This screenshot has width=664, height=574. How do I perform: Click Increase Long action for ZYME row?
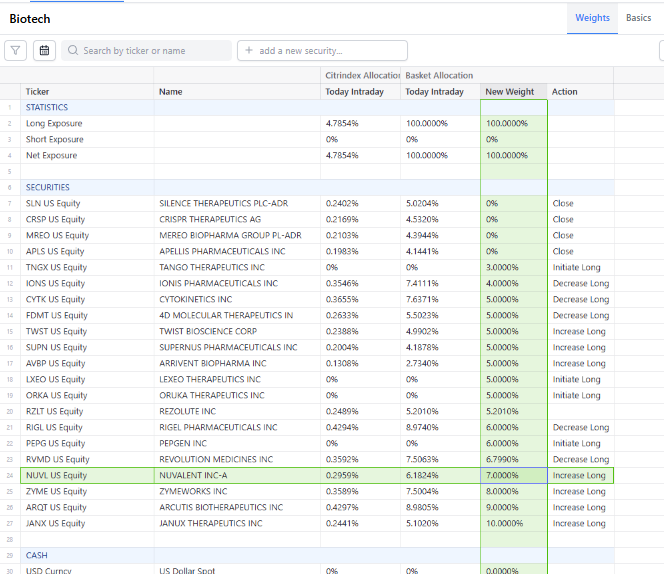(x=580, y=491)
